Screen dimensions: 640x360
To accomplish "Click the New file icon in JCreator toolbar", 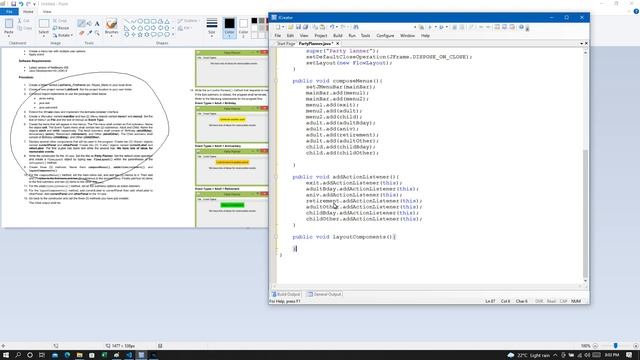I will point(278,27).
